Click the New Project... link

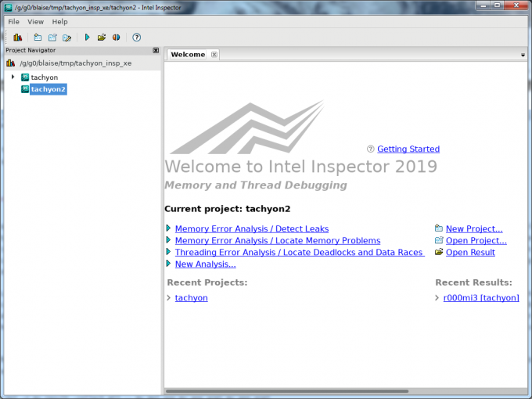click(474, 228)
